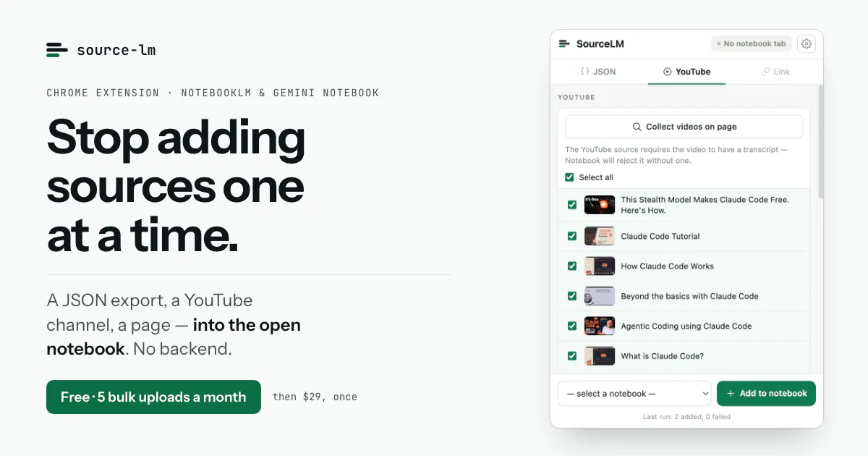The width and height of the screenshot is (868, 456).
Task: Open Beyond the basics video thumbnail
Action: tap(600, 296)
